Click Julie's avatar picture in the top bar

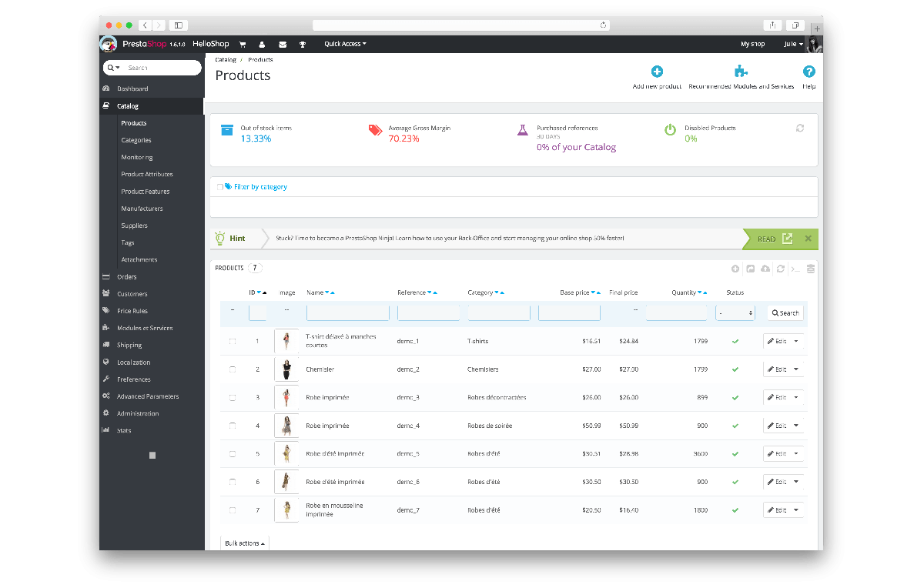tap(814, 44)
